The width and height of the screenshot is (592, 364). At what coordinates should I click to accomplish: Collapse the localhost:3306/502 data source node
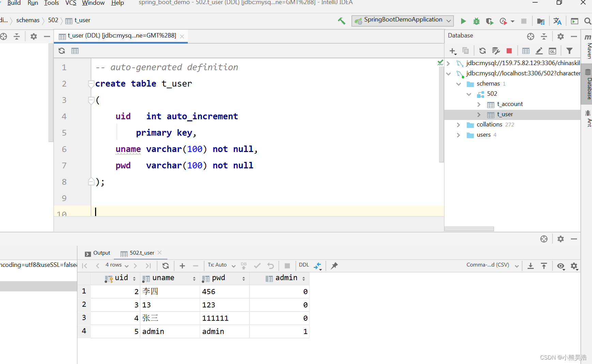[449, 74]
